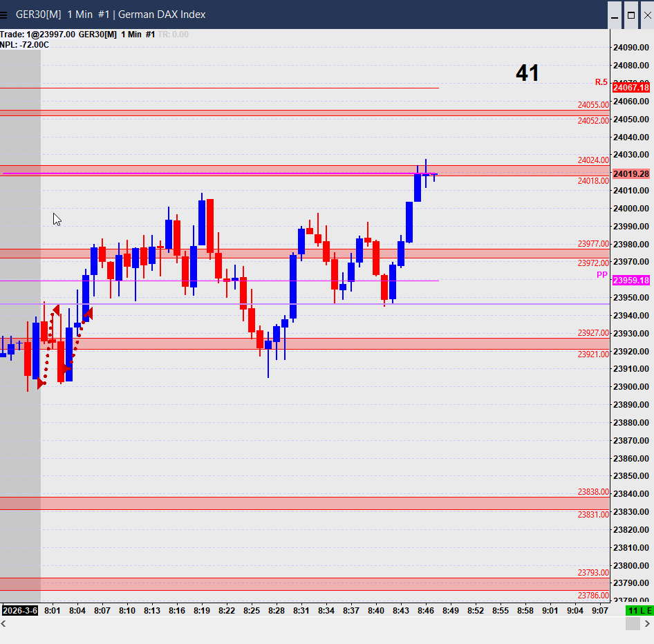The width and height of the screenshot is (654, 644).
Task: Click the bar countdown number 41
Action: (x=527, y=73)
